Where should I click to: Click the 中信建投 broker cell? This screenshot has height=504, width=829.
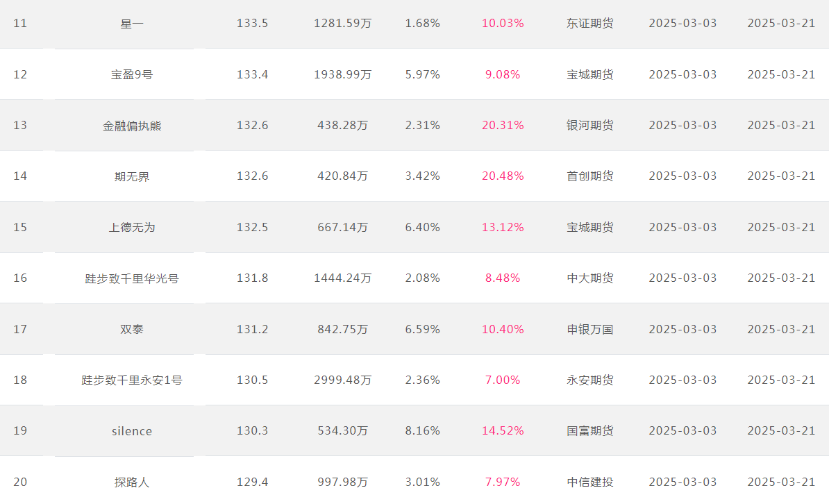590,482
